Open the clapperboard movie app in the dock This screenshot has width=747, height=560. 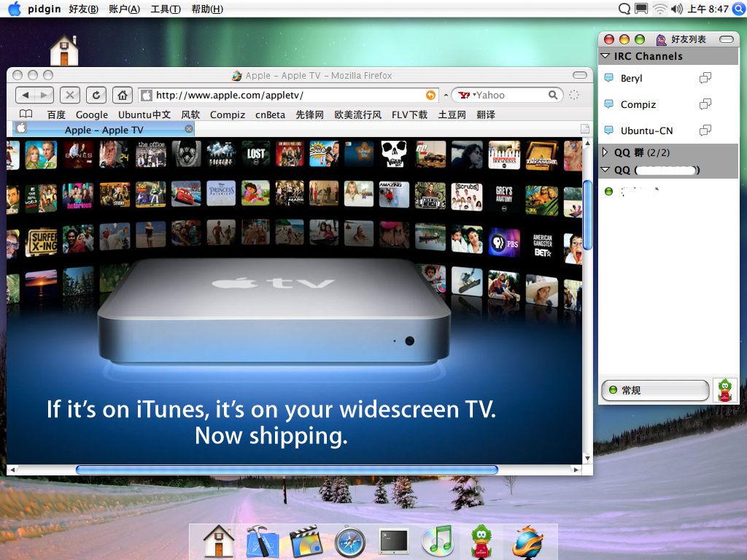coord(306,541)
